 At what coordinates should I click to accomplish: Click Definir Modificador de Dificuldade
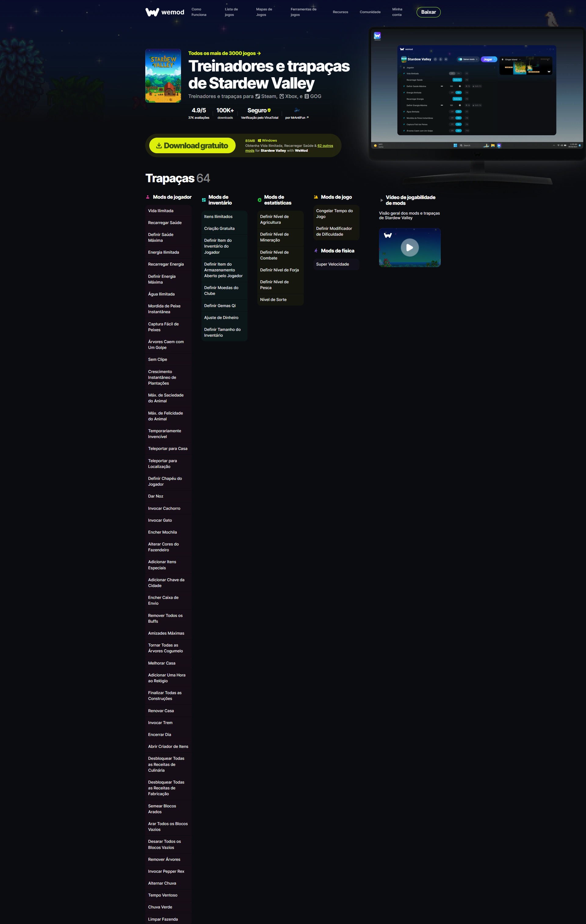(337, 231)
